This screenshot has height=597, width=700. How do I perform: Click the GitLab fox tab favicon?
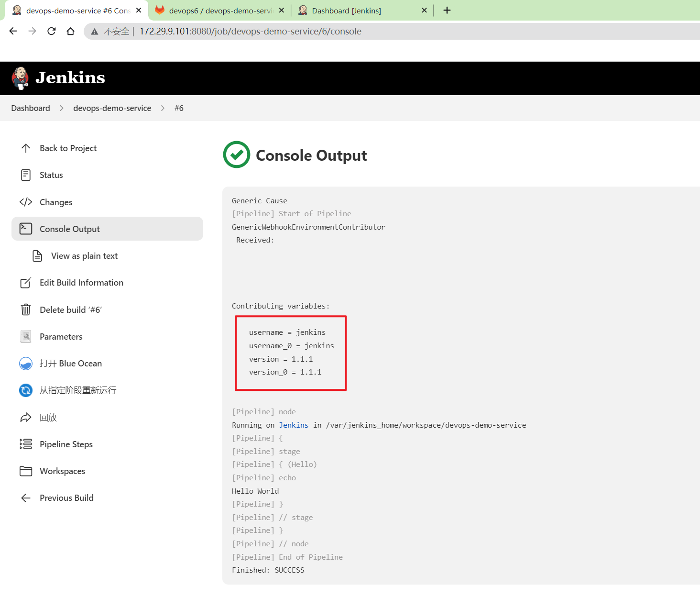tap(160, 10)
